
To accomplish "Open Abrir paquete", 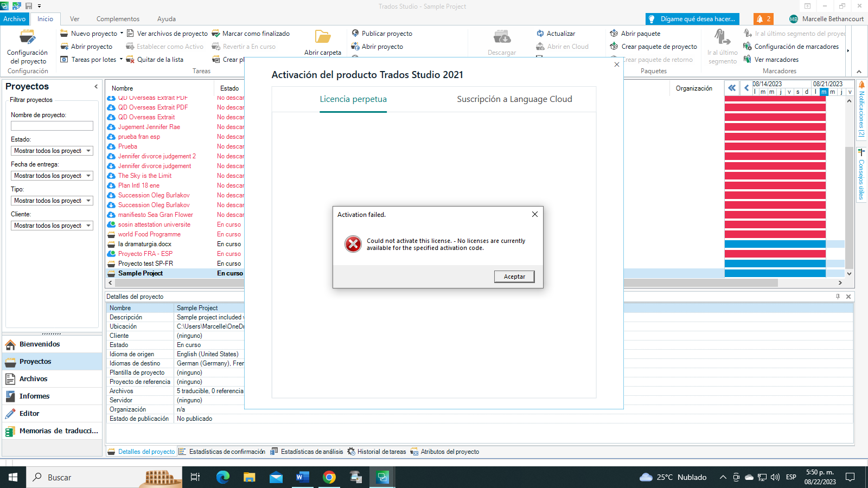I will (x=635, y=34).
